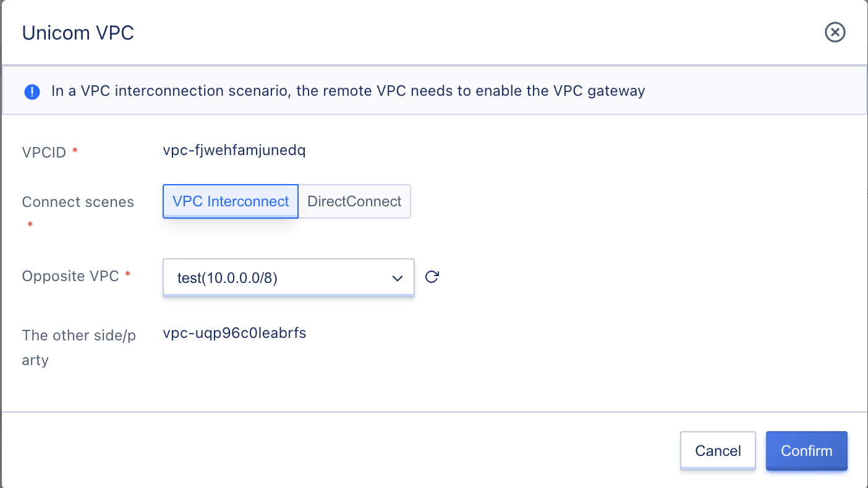Expand the Opposite VPC dropdown chevron
868x488 pixels.
coord(398,279)
